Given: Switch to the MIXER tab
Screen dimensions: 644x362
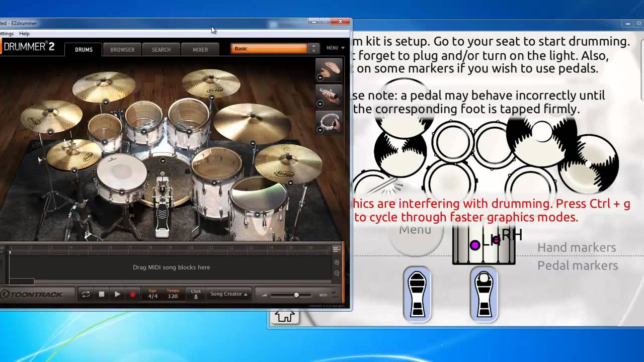Looking at the screenshot, I should [x=200, y=49].
